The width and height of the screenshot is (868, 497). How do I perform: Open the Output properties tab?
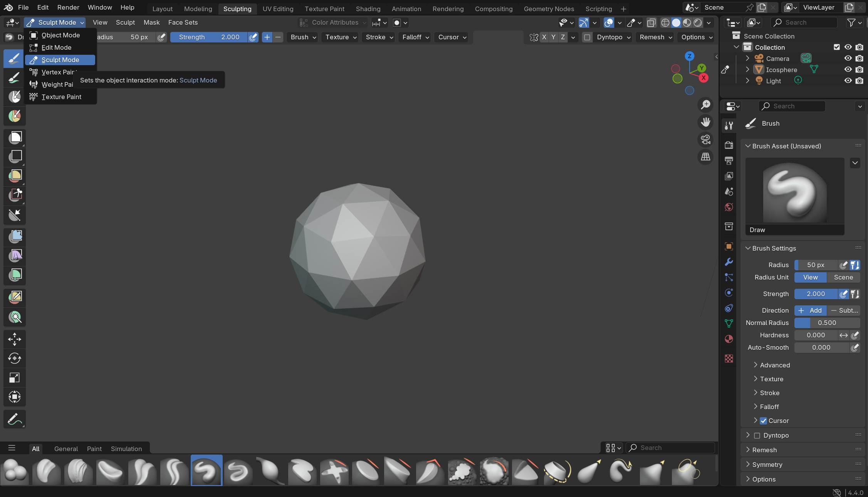(x=729, y=160)
